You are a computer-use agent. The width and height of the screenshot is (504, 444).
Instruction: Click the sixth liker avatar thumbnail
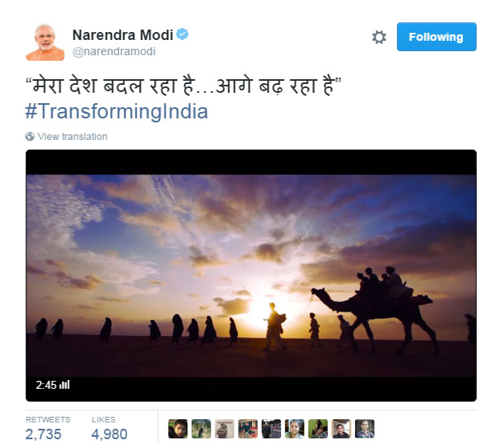tap(294, 429)
